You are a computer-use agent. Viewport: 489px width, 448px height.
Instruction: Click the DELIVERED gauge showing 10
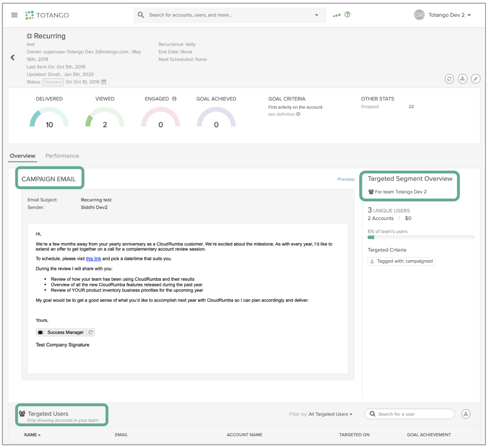click(49, 117)
